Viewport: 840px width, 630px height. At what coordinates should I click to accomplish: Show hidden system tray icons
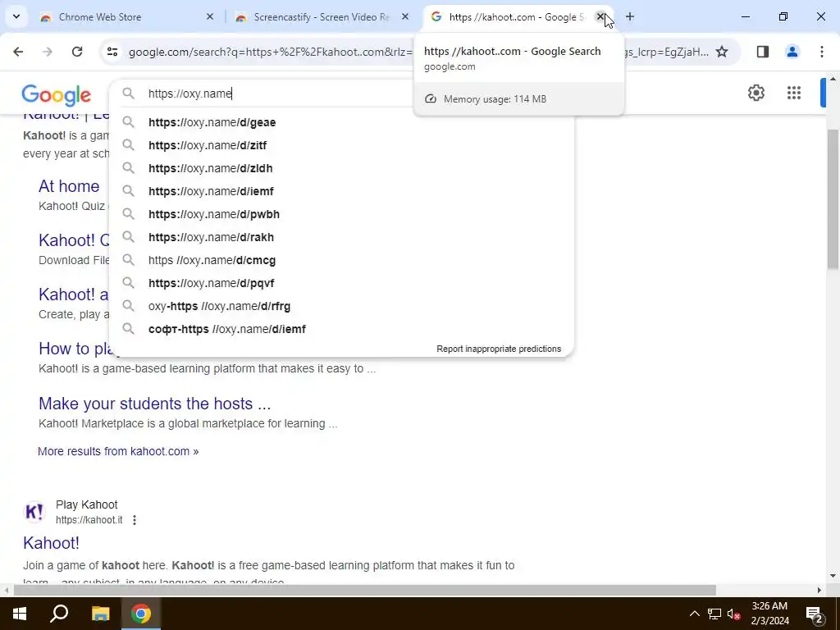click(x=694, y=614)
